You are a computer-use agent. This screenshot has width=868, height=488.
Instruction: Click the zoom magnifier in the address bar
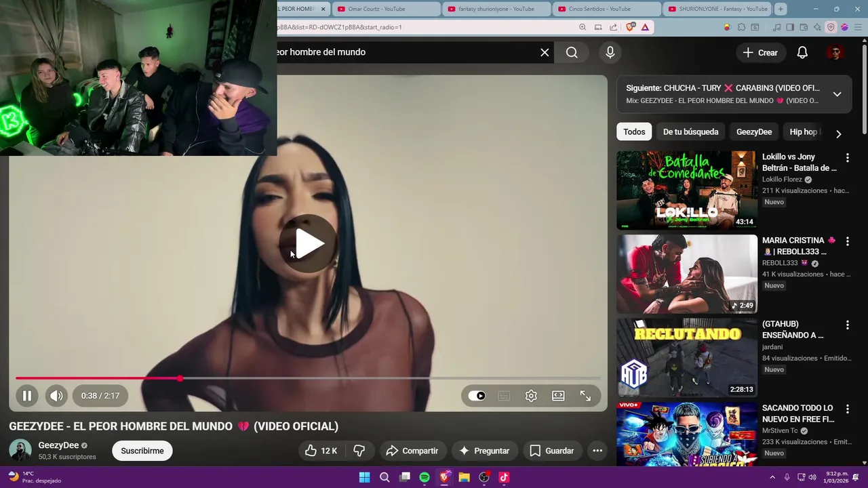(x=583, y=27)
